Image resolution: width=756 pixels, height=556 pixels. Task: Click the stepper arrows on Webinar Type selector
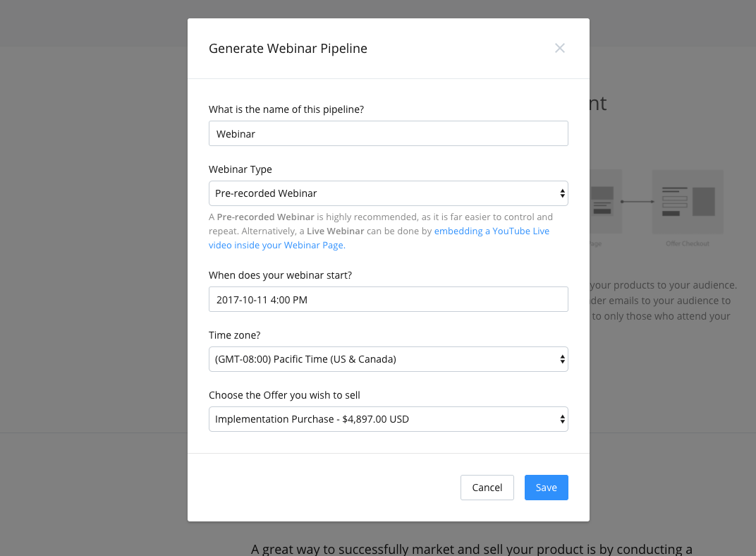562,193
